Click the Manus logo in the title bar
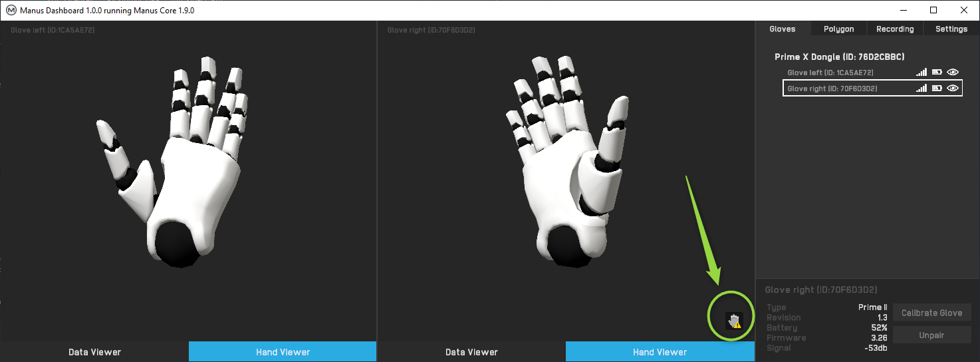The image size is (980, 362). tap(11, 11)
